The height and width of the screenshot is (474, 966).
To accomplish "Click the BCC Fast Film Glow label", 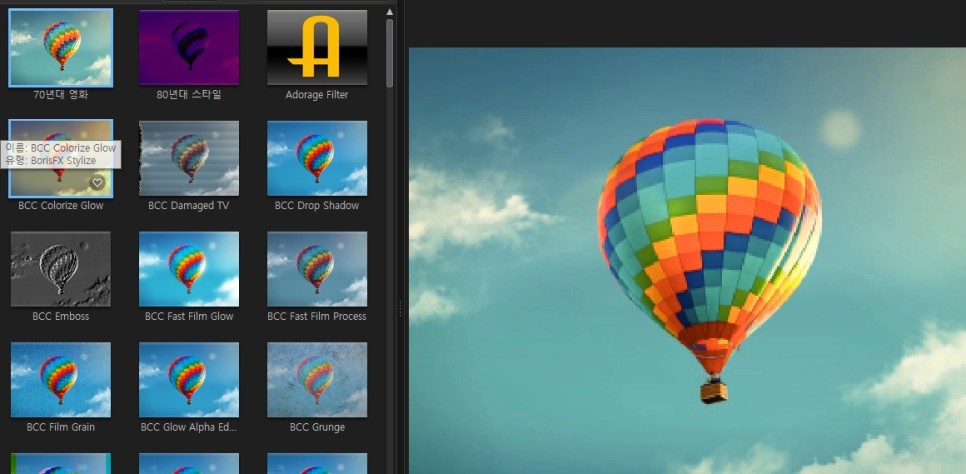I will pos(189,317).
